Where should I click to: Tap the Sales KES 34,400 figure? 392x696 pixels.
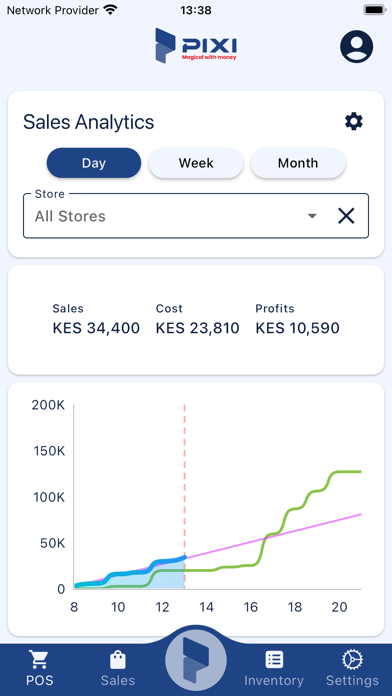[x=96, y=328]
